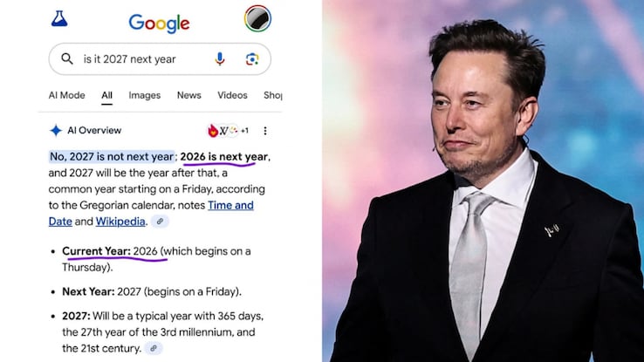Viewport: 644px width, 362px height.
Task: Switch to the AI Mode tab
Action: coord(66,95)
